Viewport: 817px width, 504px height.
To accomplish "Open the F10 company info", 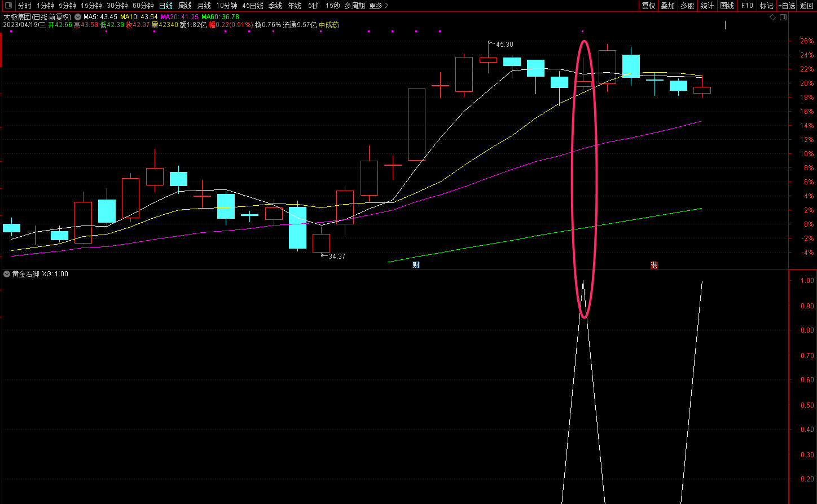I will click(746, 6).
